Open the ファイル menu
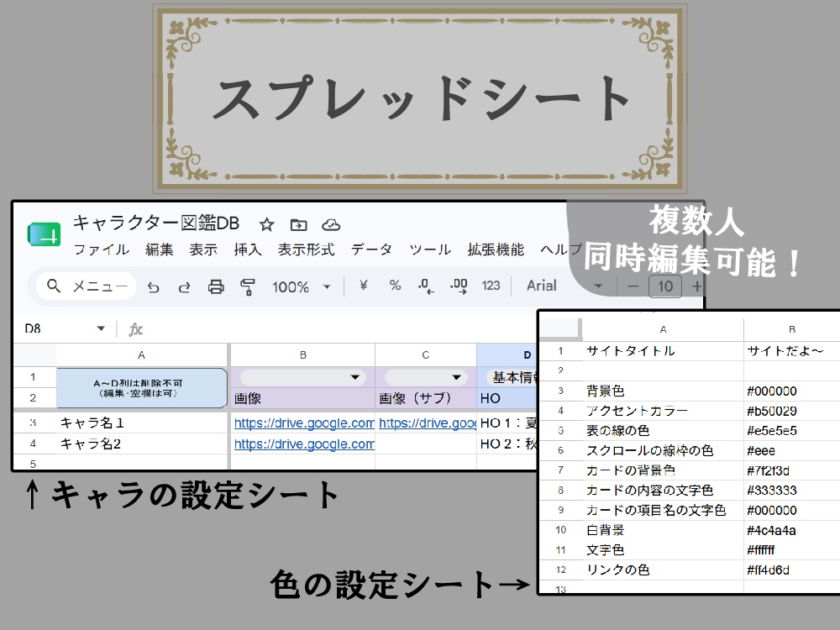 click(x=102, y=249)
